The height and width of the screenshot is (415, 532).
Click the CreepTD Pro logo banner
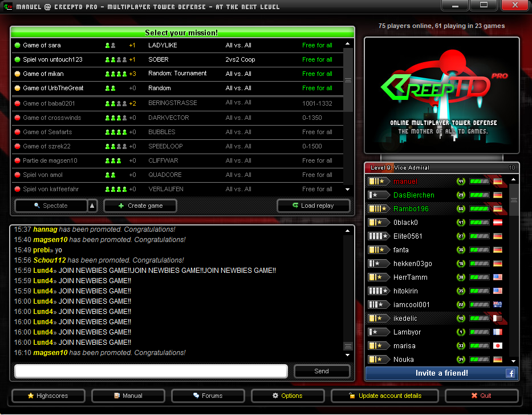click(x=442, y=95)
